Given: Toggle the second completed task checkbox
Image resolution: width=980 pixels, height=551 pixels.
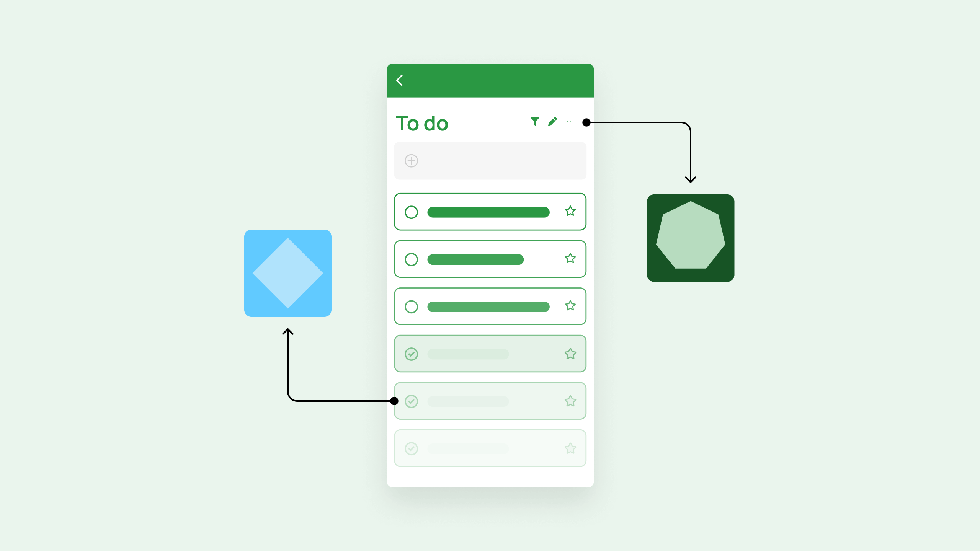Looking at the screenshot, I should (411, 401).
